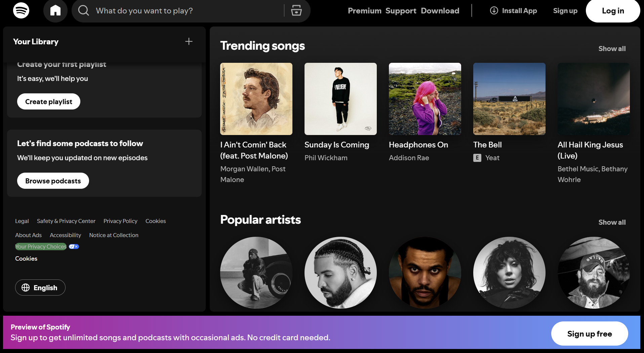
Task: Open the Premium link
Action: pos(364,11)
